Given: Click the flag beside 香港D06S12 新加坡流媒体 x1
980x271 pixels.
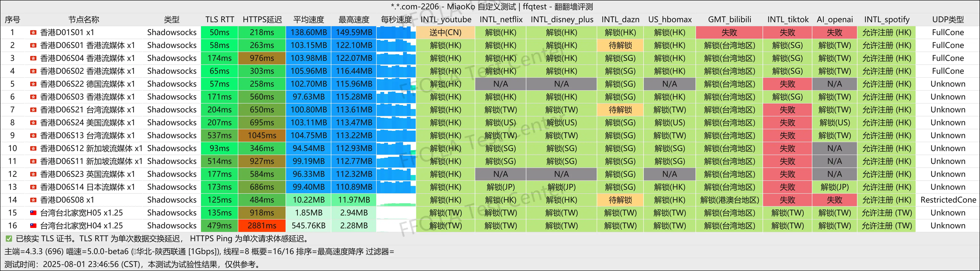Looking at the screenshot, I should pyautogui.click(x=34, y=149).
